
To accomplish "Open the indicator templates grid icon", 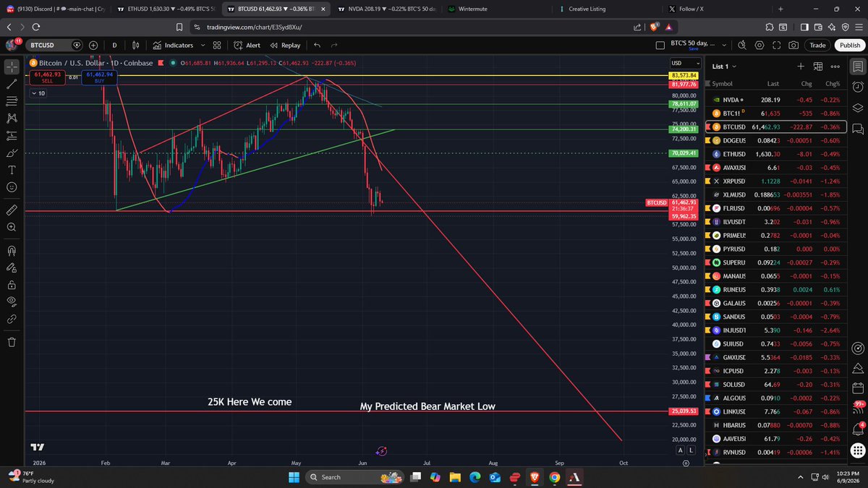I will pos(217,45).
